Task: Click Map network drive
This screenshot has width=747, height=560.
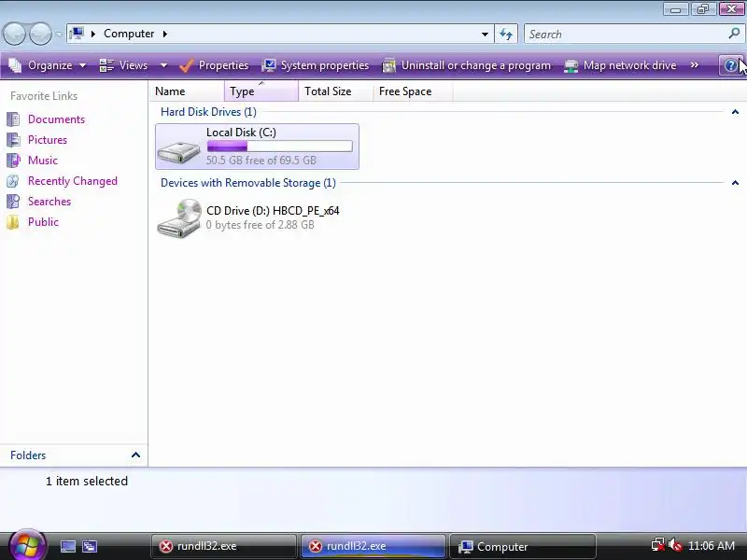Action: coord(620,65)
